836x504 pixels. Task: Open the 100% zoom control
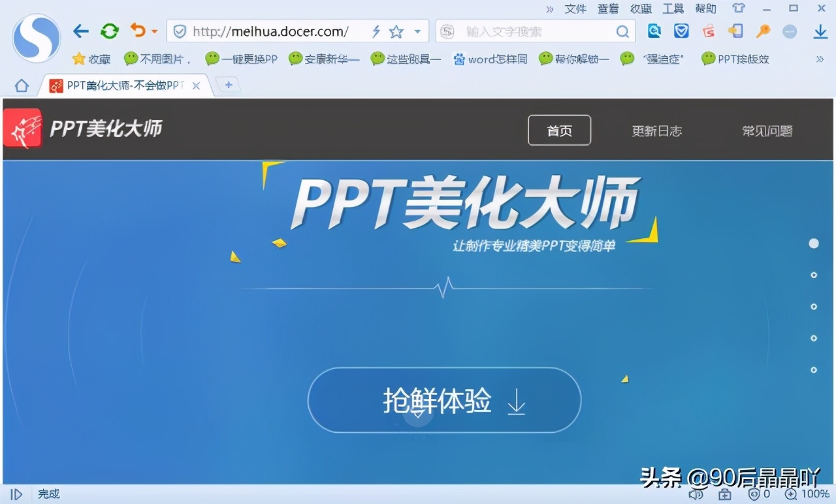pyautogui.click(x=807, y=494)
